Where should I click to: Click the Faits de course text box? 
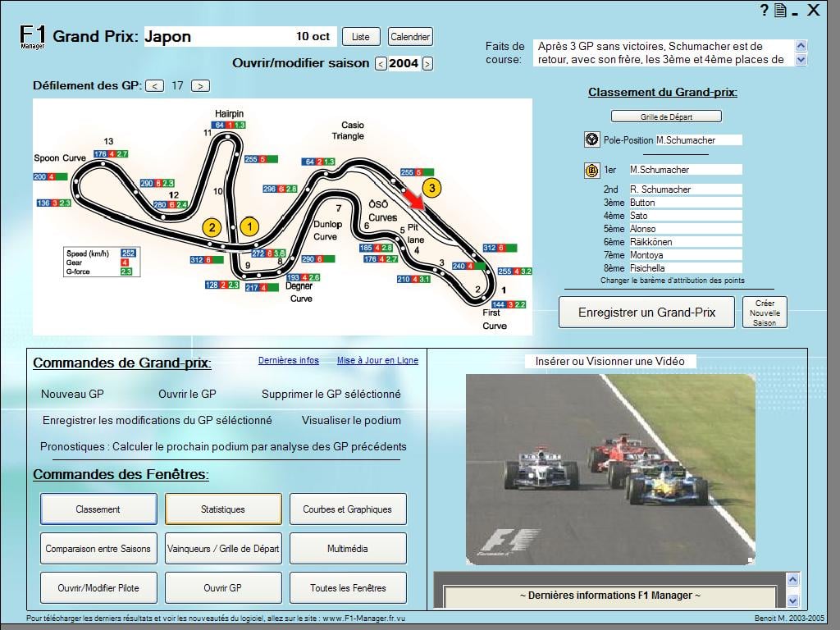663,53
